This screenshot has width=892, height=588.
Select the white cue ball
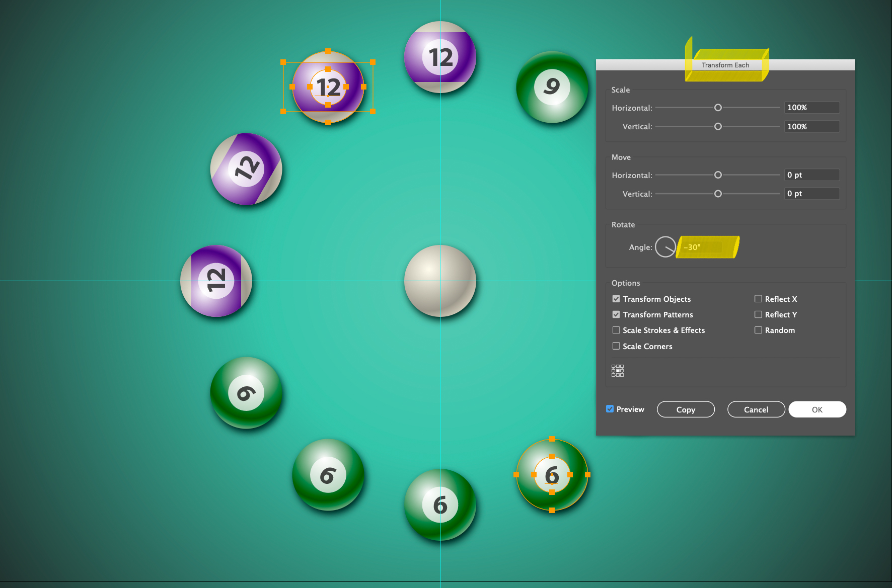440,282
